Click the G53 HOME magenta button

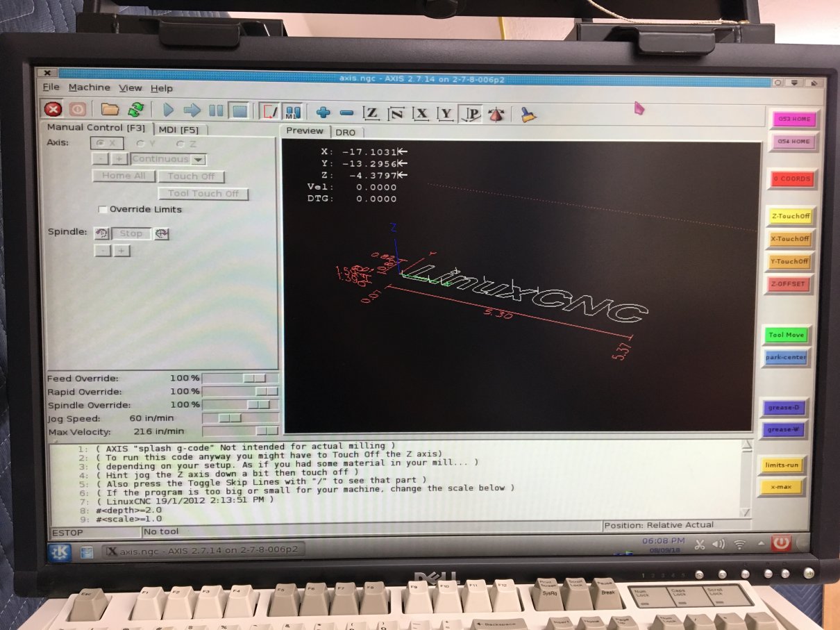(x=793, y=119)
